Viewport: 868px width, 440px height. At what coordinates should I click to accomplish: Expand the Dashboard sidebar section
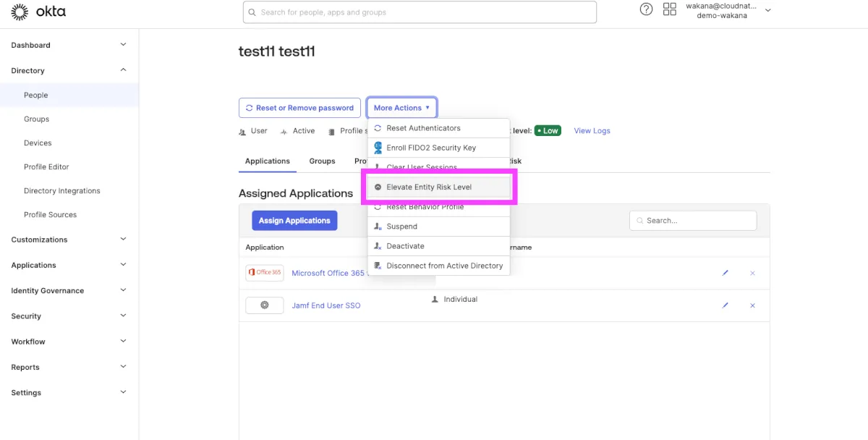123,45
